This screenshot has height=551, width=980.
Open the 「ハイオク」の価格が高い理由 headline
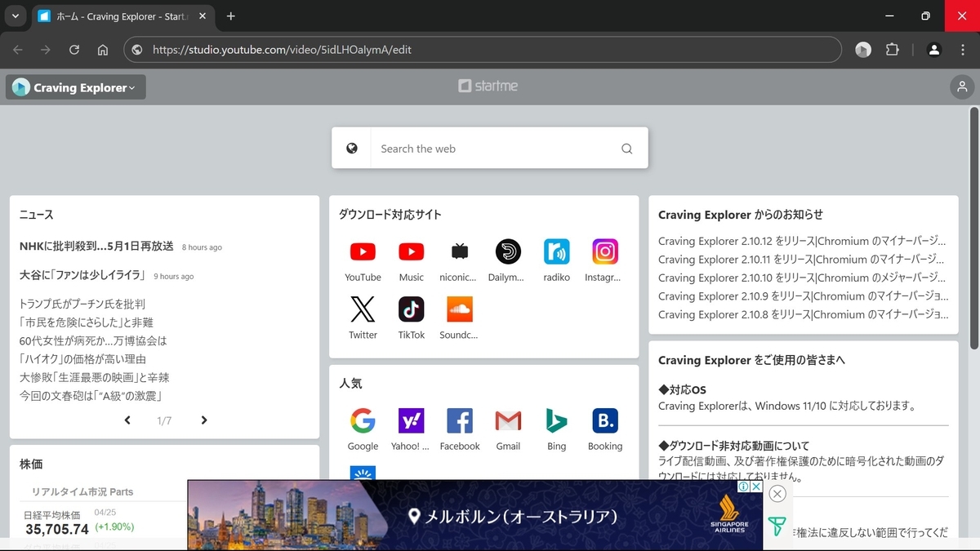[83, 359]
